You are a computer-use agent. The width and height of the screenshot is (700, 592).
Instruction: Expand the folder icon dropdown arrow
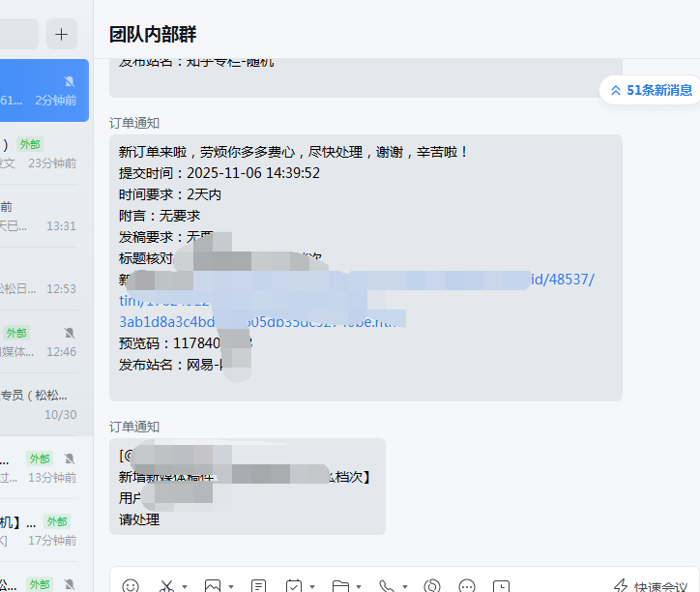coord(358,586)
